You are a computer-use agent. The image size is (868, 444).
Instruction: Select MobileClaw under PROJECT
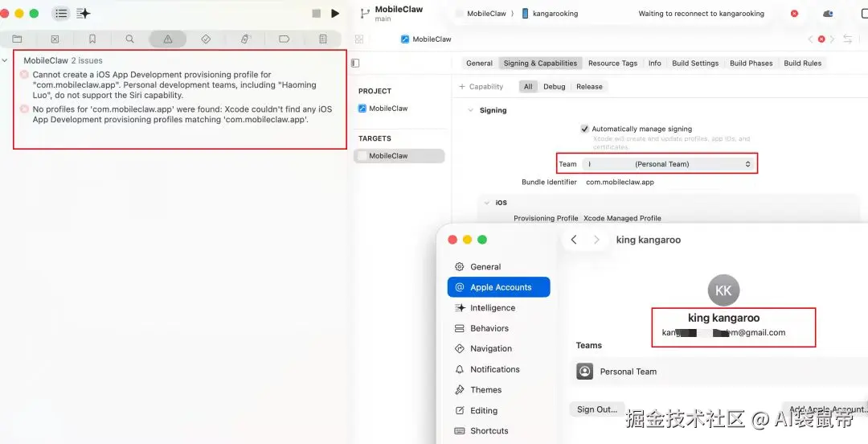383,109
